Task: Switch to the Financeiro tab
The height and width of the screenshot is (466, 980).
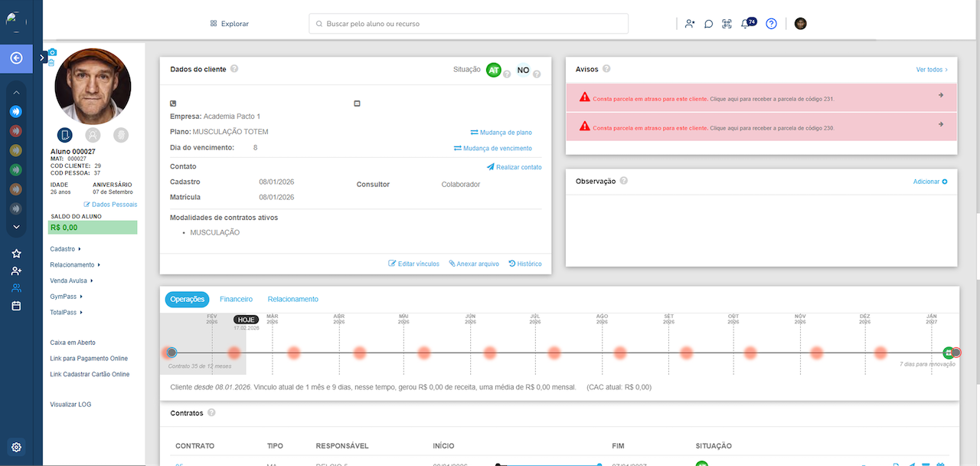Action: [x=236, y=299]
